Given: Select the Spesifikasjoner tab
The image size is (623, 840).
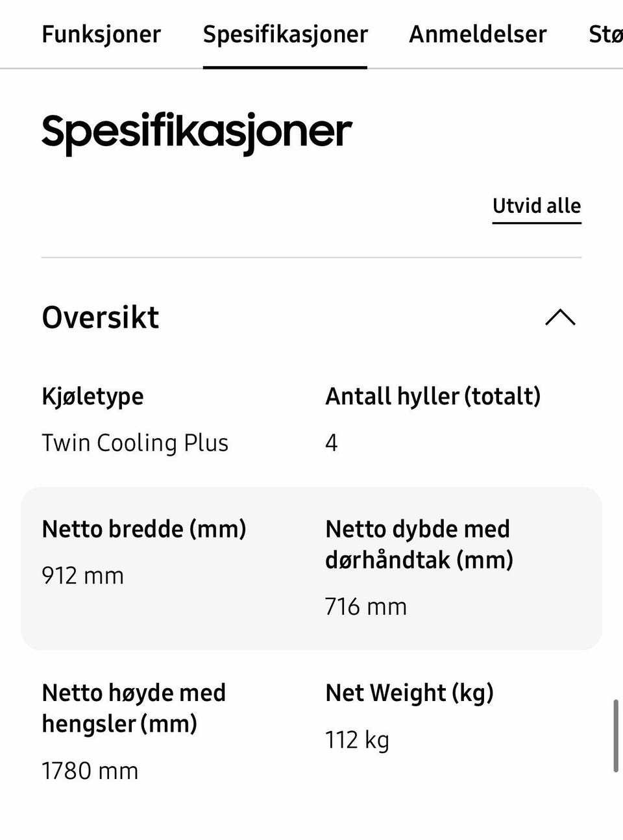Looking at the screenshot, I should [285, 34].
